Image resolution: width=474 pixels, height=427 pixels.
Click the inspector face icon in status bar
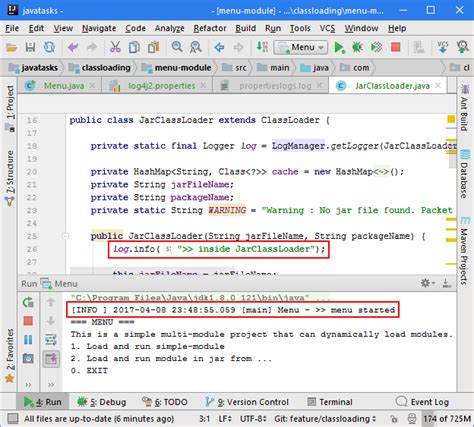[412, 419]
